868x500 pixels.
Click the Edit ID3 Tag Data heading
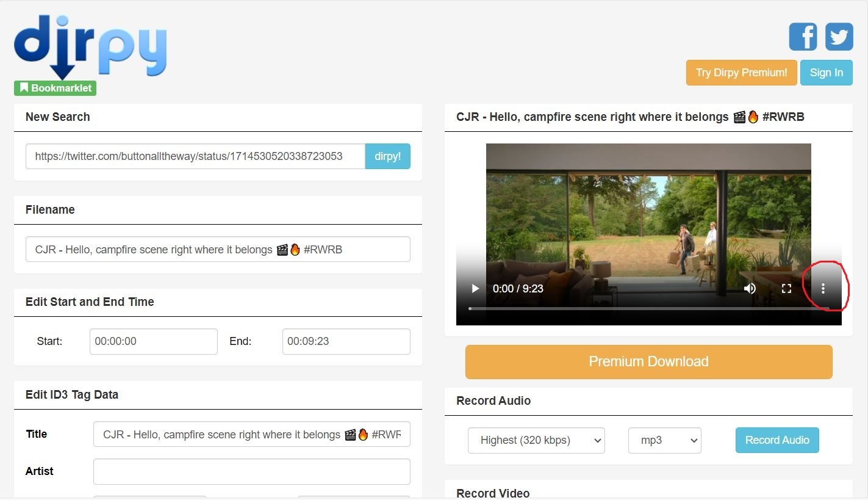pos(72,394)
